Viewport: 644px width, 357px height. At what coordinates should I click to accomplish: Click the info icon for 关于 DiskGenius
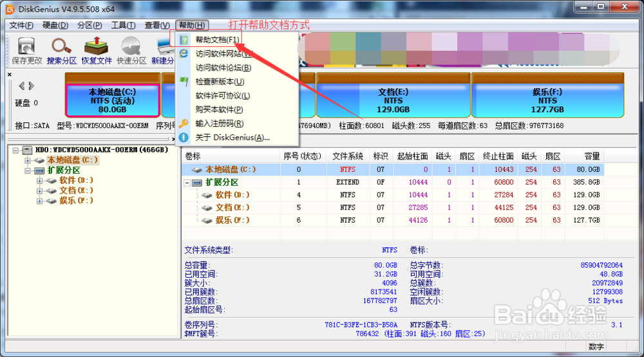(184, 138)
